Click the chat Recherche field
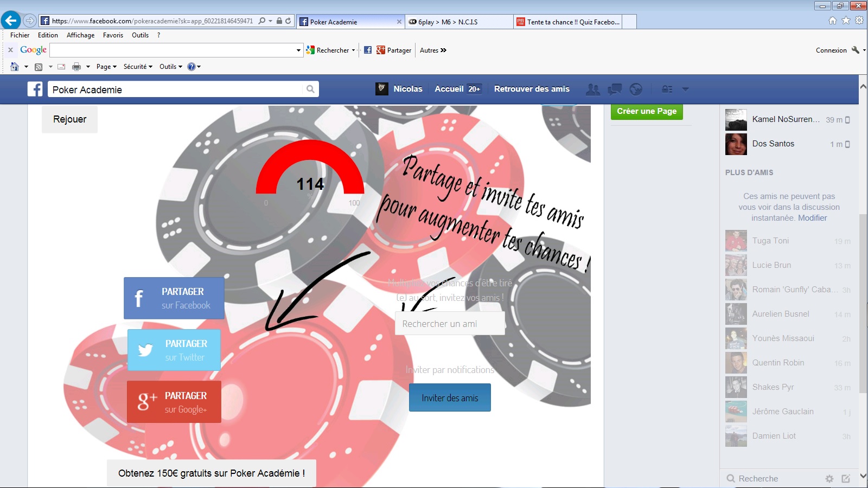Image resolution: width=868 pixels, height=488 pixels. [x=774, y=479]
